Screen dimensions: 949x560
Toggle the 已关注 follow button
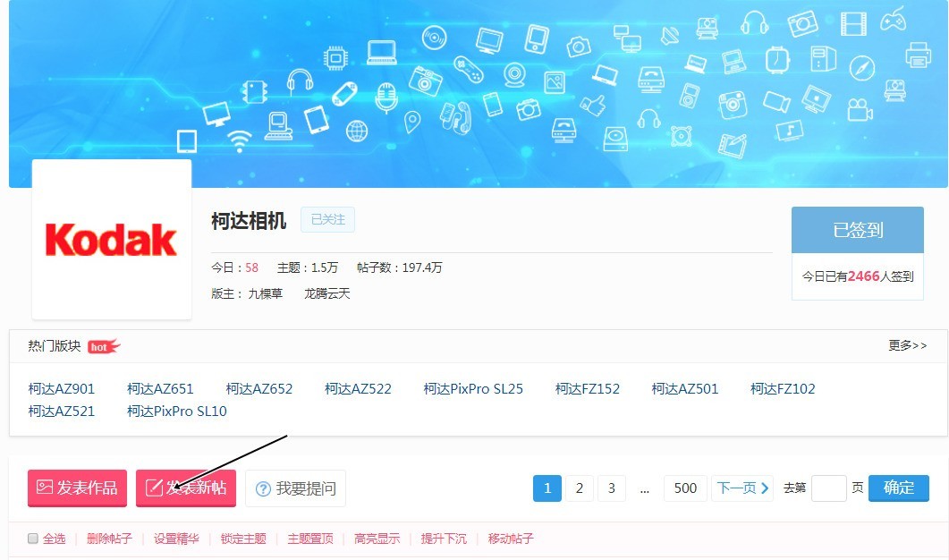click(x=328, y=220)
